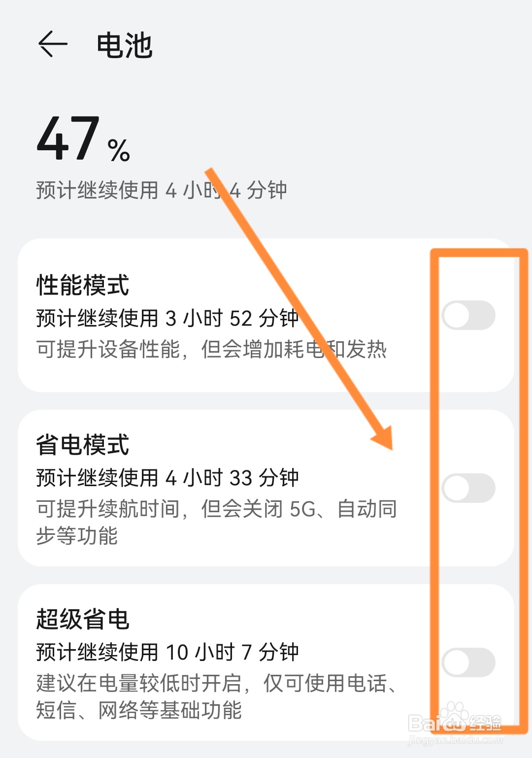Toggle the 超级省电 switch on
The width and height of the screenshot is (532, 758).
click(468, 662)
